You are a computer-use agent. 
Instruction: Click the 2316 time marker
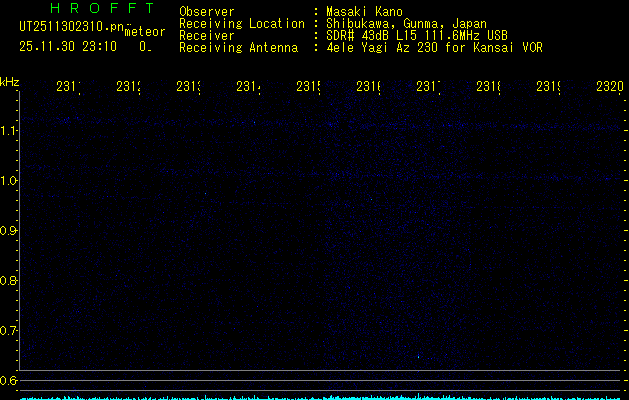click(x=369, y=87)
